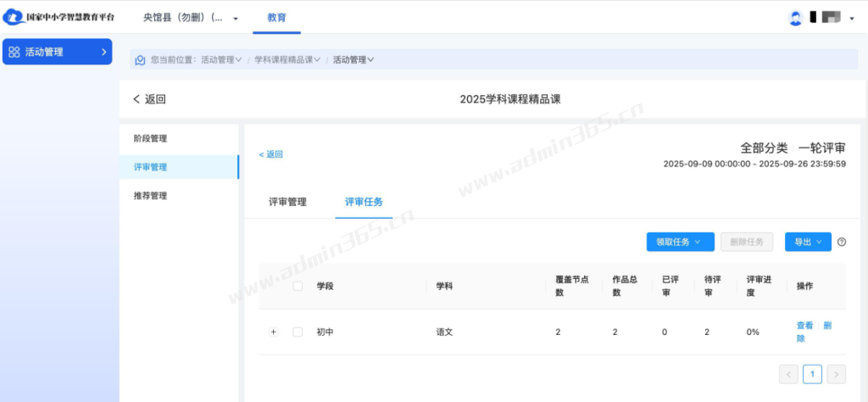The height and width of the screenshot is (402, 868).
Task: Click page number 1 in pagination
Action: pos(812,374)
